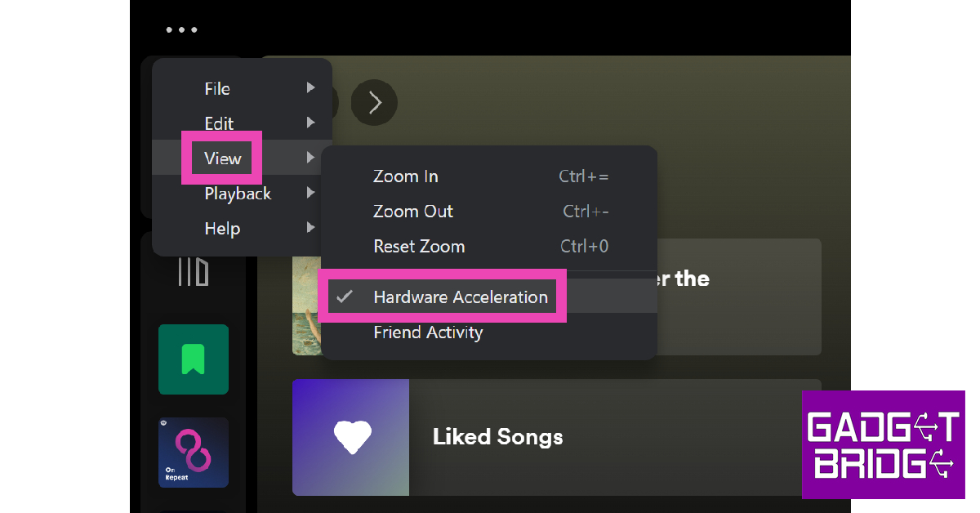This screenshot has width=980, height=513.
Task: Select the View menu item
Action: pyautogui.click(x=222, y=158)
